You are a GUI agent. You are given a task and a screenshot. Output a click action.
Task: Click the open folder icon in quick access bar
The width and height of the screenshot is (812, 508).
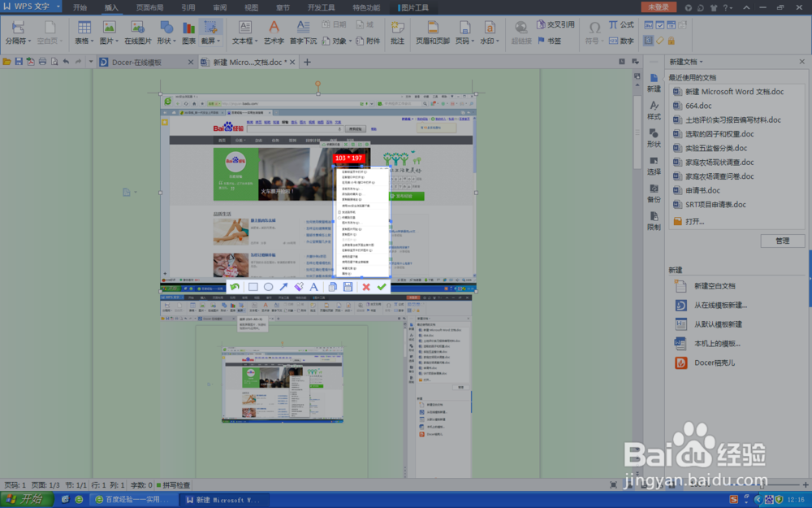coord(6,62)
